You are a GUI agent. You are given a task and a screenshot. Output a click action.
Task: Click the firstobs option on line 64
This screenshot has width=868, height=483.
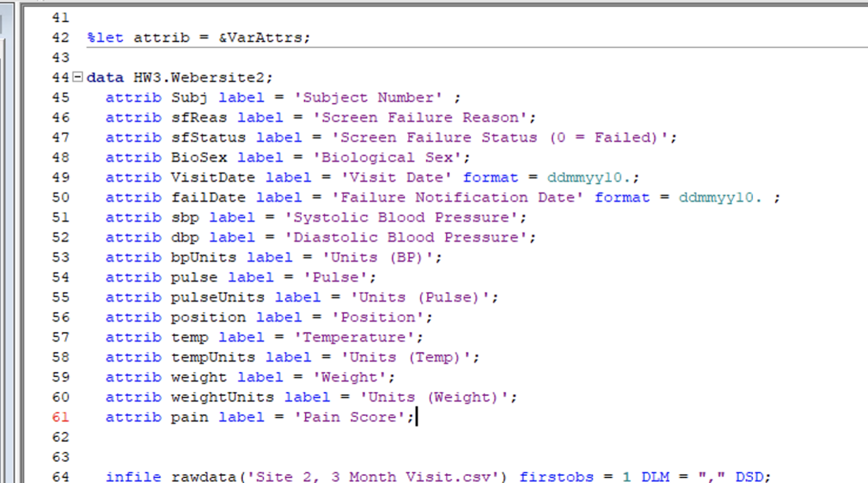(556, 476)
